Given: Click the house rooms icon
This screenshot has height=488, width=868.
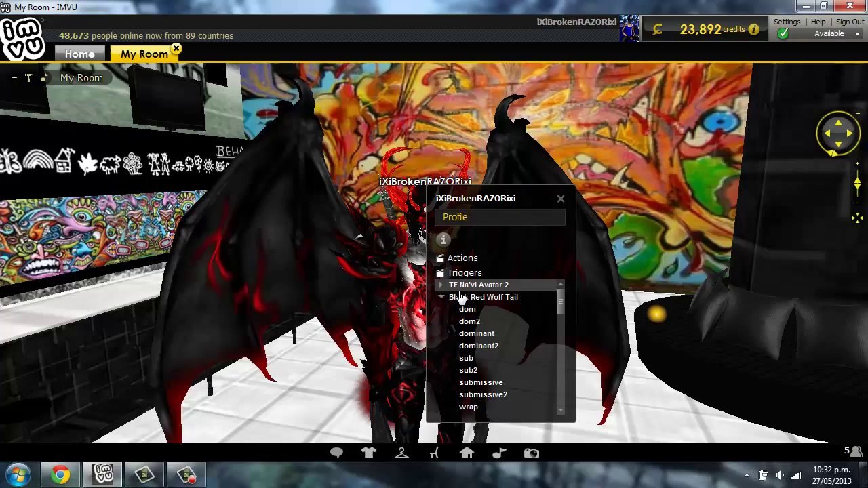Looking at the screenshot, I should tap(467, 453).
